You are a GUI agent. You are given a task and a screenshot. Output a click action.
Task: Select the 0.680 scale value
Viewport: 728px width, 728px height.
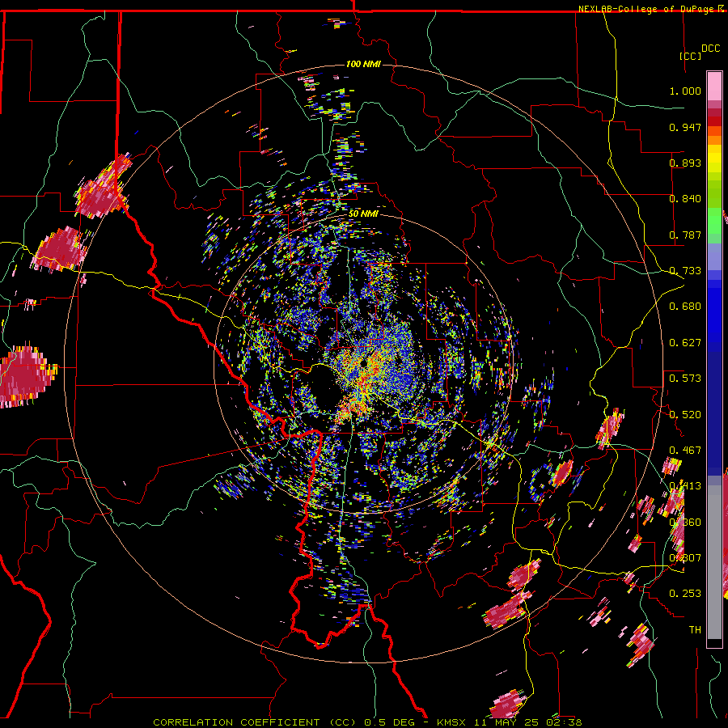click(685, 307)
